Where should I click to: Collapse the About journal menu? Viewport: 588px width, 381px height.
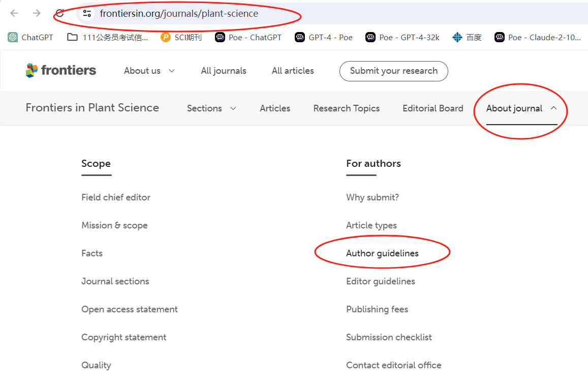pyautogui.click(x=521, y=108)
